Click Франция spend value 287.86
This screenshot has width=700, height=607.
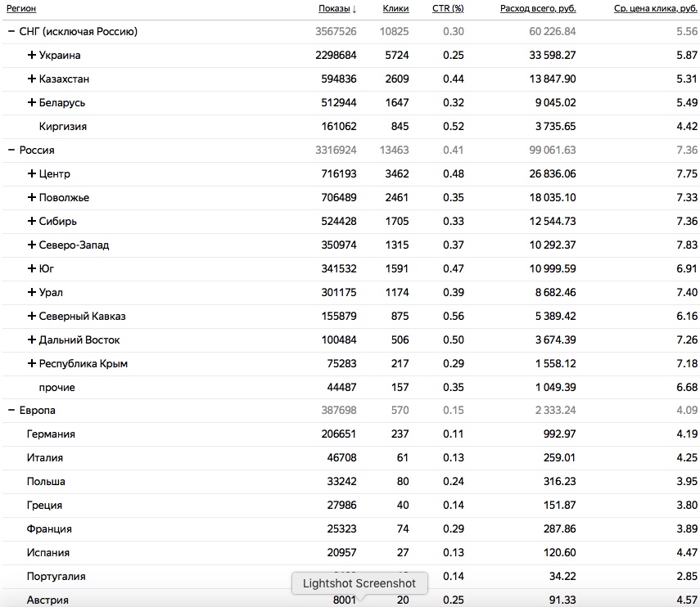tap(560, 529)
